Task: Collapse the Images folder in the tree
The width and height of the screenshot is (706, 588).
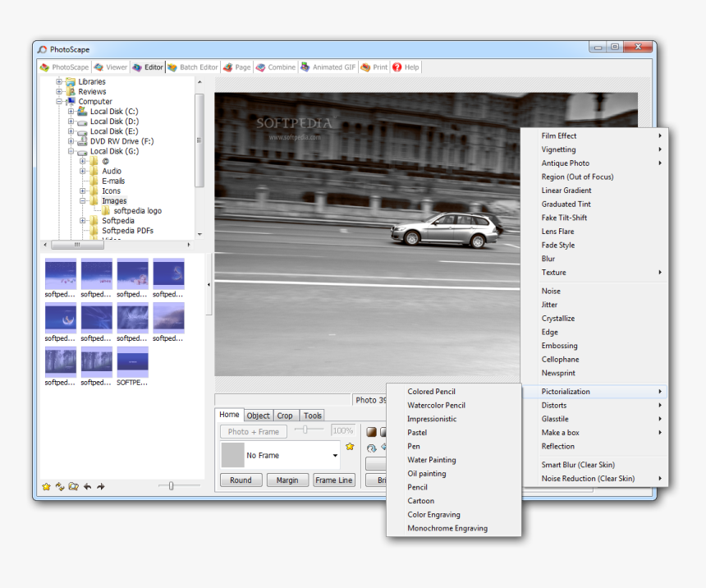Action: click(x=83, y=200)
